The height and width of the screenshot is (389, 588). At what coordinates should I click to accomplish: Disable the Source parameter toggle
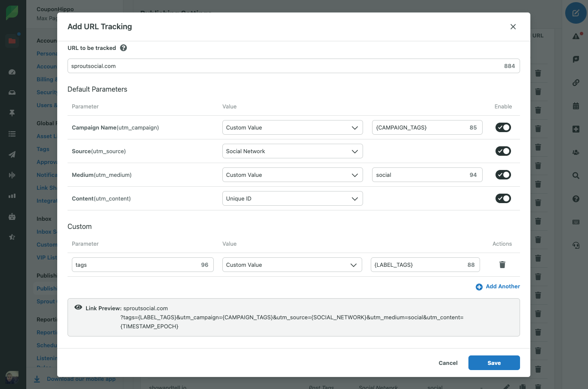[x=503, y=151]
